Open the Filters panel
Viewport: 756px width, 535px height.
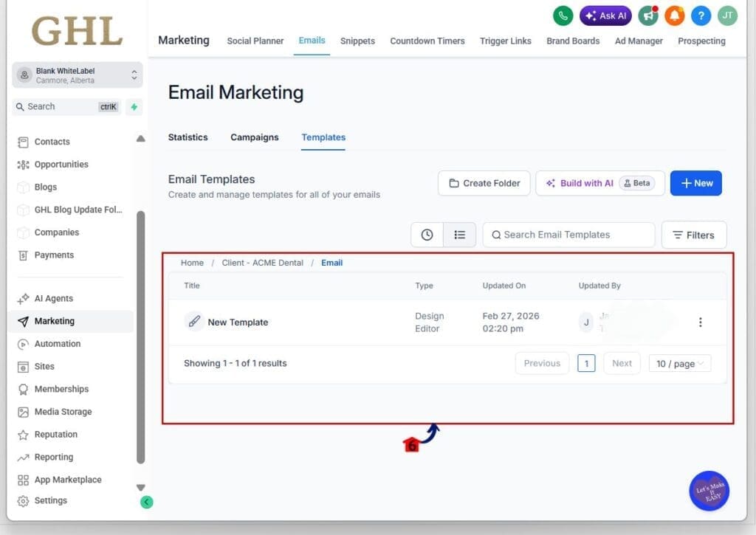point(693,235)
